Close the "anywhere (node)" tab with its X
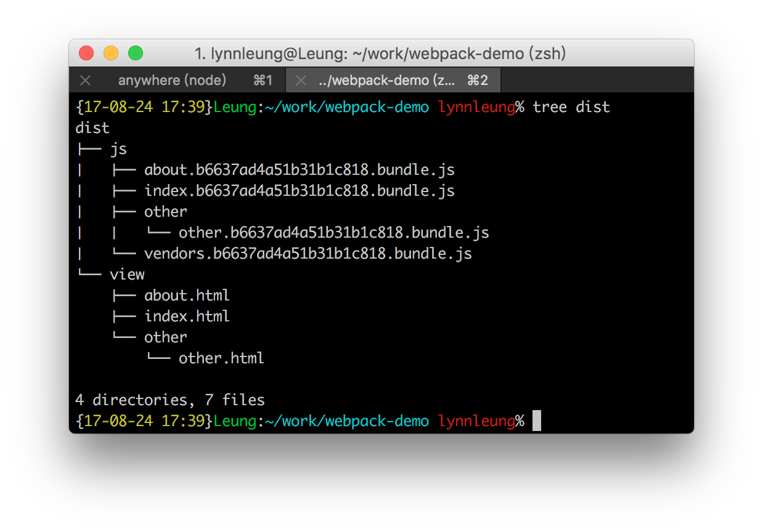The height and width of the screenshot is (532, 763). 86,81
